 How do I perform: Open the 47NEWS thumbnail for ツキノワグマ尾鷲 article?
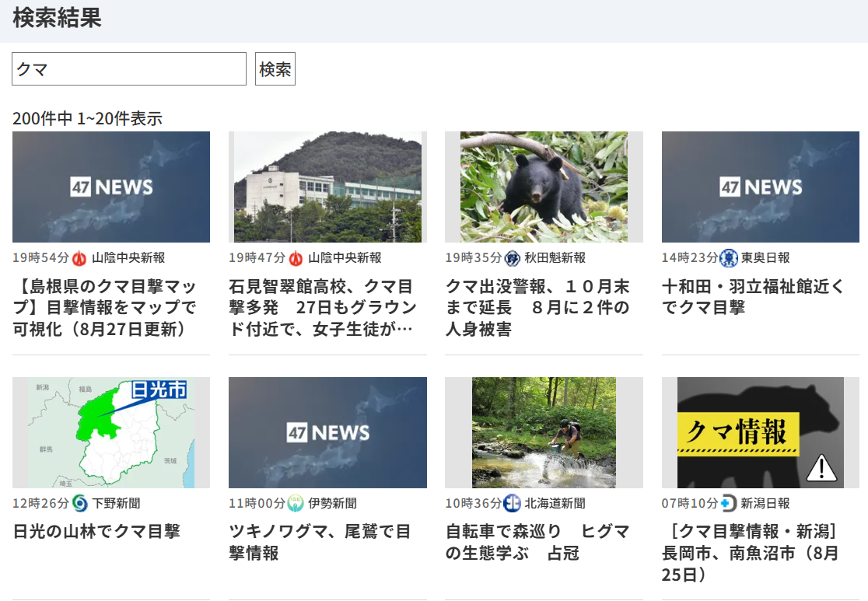coord(327,433)
